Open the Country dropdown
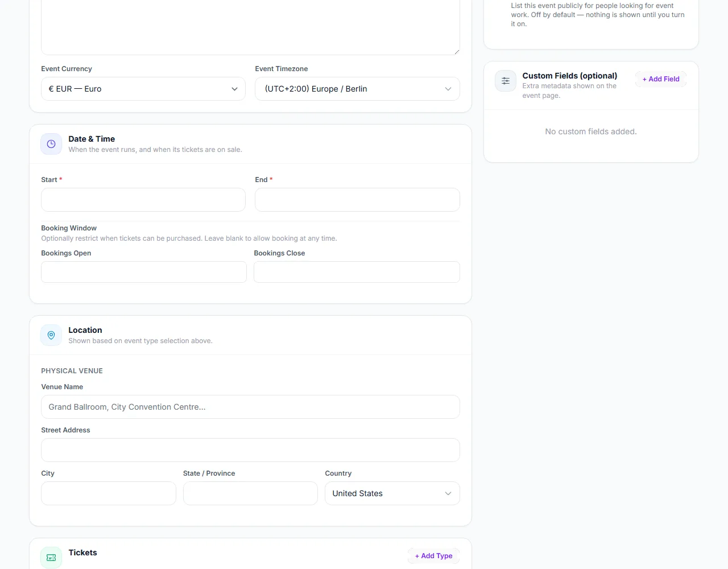Screen dimensions: 728x569 (x=392, y=493)
